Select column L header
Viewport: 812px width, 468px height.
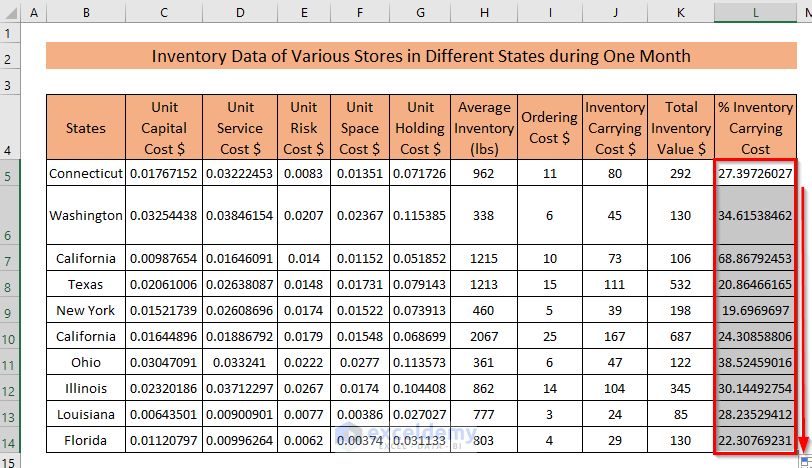click(x=755, y=12)
